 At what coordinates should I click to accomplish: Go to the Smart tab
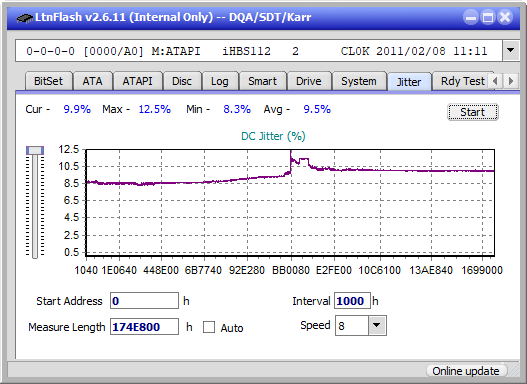tap(262, 81)
